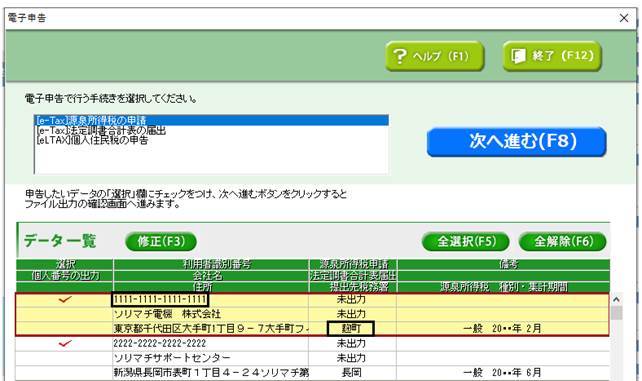Screen dimensions: 642x381
Task: Click the 東京都千代田区大手町 address cell
Action: [x=210, y=328]
